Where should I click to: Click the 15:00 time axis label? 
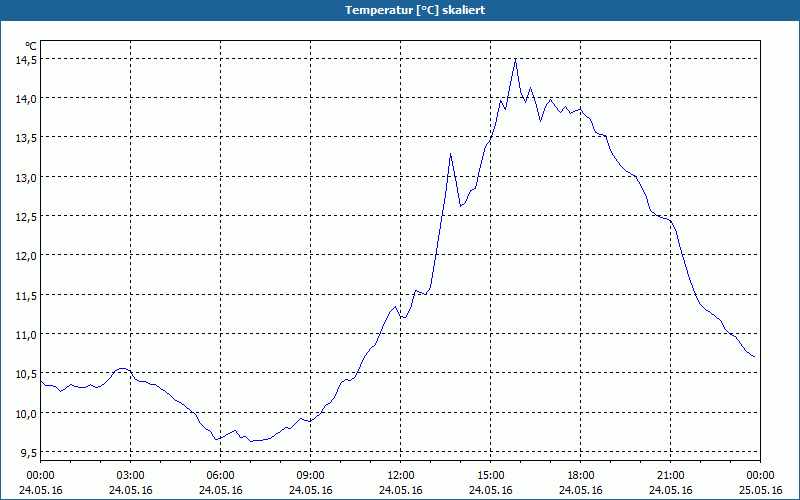tap(491, 476)
